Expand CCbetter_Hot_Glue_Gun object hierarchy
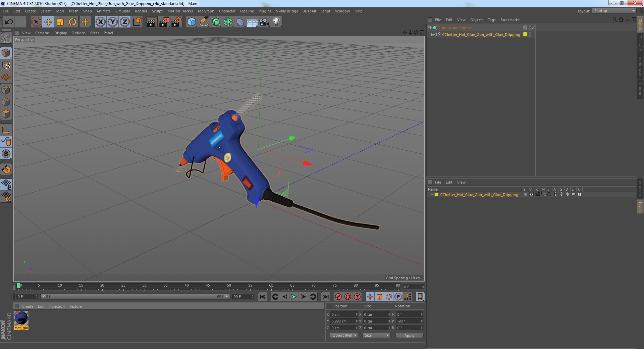The image size is (644, 349). pyautogui.click(x=433, y=35)
